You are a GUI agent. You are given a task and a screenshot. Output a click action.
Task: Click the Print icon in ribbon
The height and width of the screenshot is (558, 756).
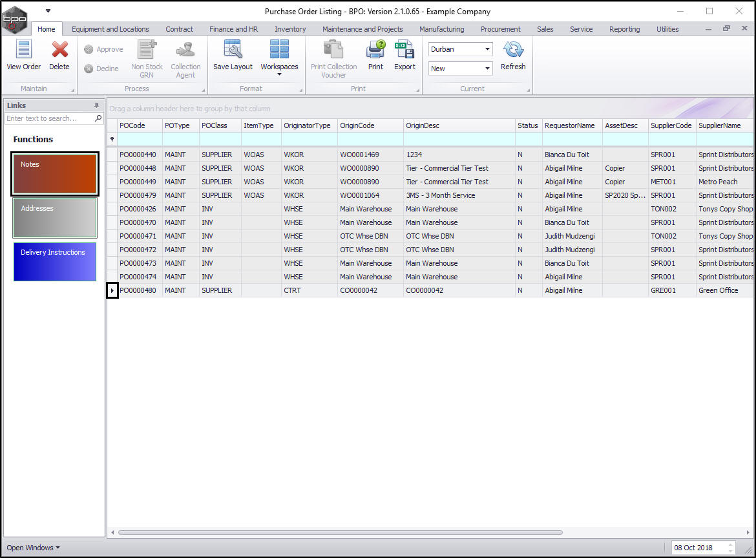(375, 50)
